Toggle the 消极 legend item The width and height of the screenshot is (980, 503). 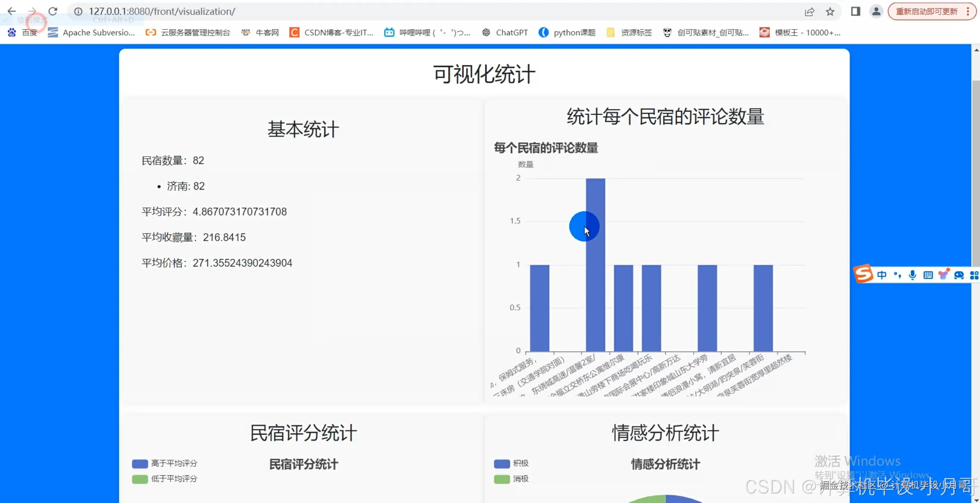pyautogui.click(x=511, y=479)
